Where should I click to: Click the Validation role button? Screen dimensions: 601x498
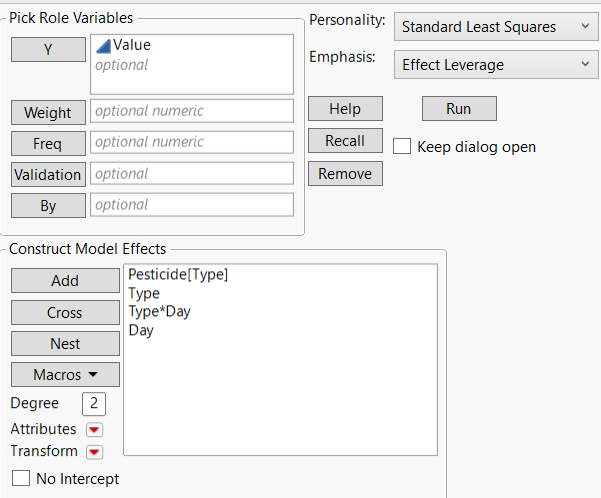(x=48, y=174)
